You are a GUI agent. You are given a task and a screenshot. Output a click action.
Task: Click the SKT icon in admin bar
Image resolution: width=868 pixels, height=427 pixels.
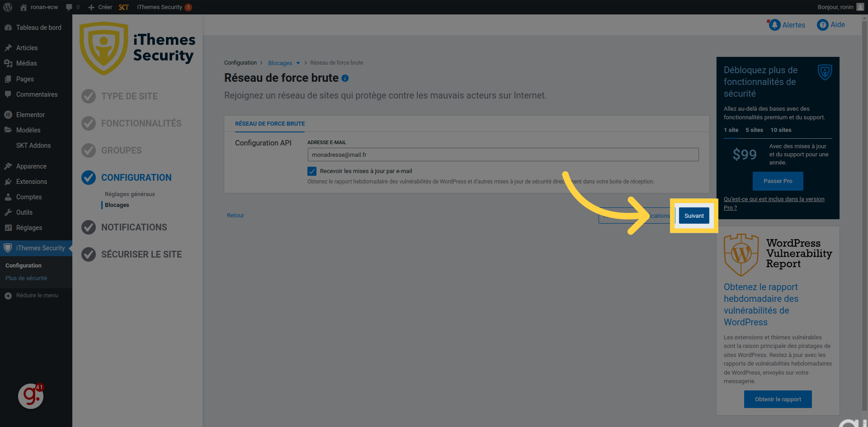coord(124,7)
